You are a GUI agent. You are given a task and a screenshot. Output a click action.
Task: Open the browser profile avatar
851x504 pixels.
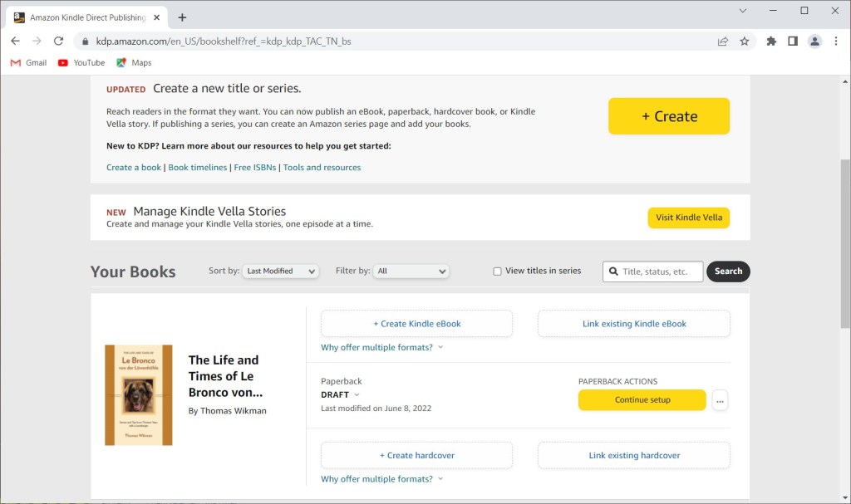coord(814,40)
